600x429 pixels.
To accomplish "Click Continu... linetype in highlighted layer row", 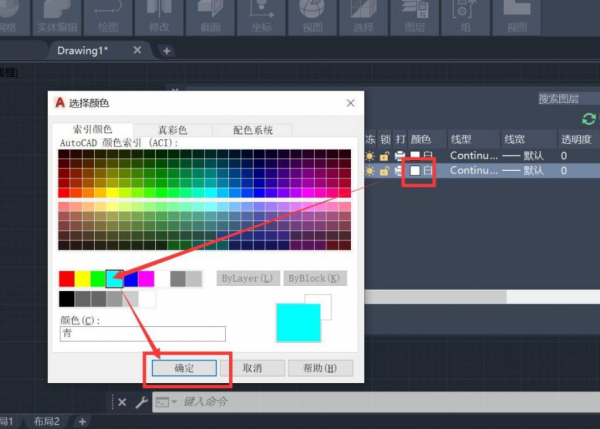I will click(474, 171).
